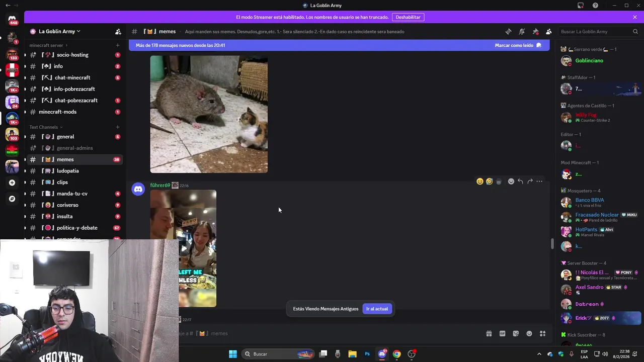Click Deshabilitar in streamer mode banner
The width and height of the screenshot is (644, 362).
click(408, 17)
